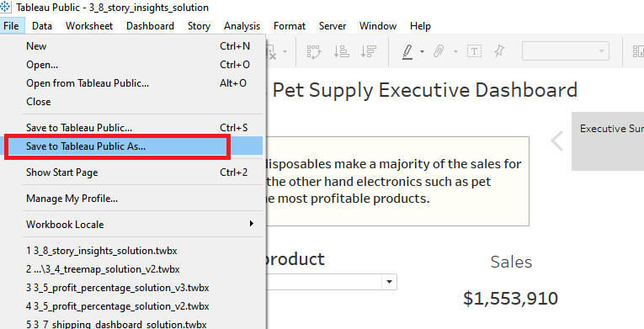Click the Sort Ascending toolbar icon
The height and width of the screenshot is (329, 644).
[341, 52]
